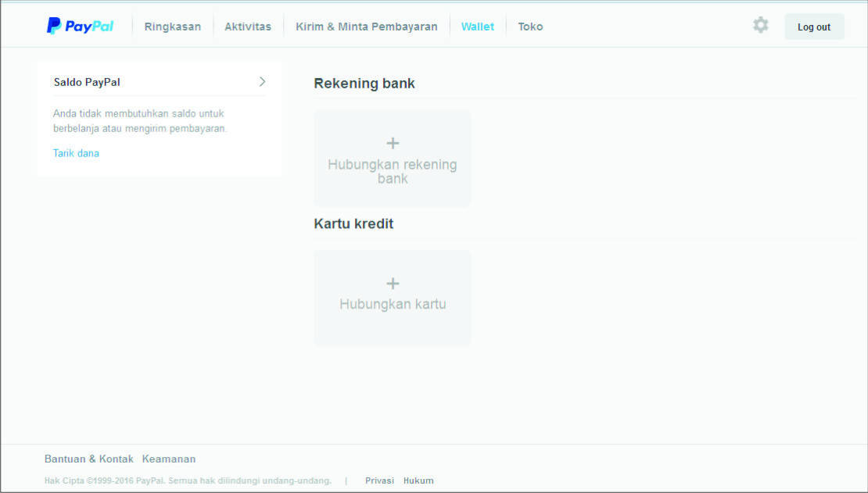Viewport: 868px width, 493px height.
Task: Switch to the Ringkasan tab
Action: coord(173,26)
